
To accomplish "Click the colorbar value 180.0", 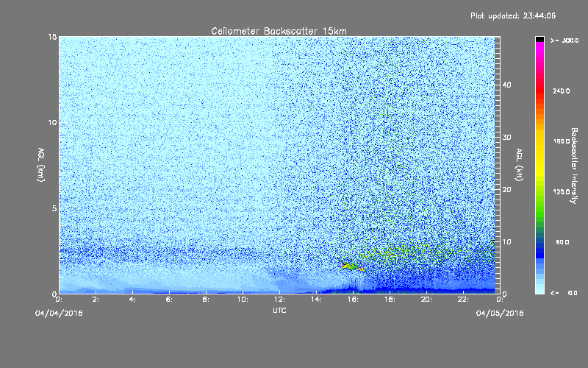I will pos(562,141).
